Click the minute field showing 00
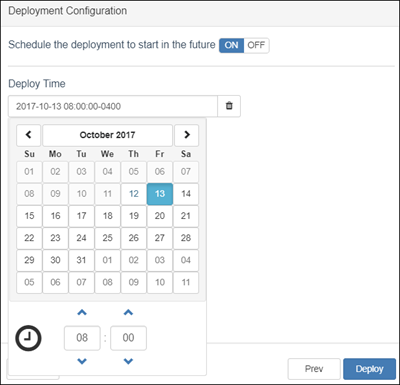400x385 pixels. coord(128,338)
